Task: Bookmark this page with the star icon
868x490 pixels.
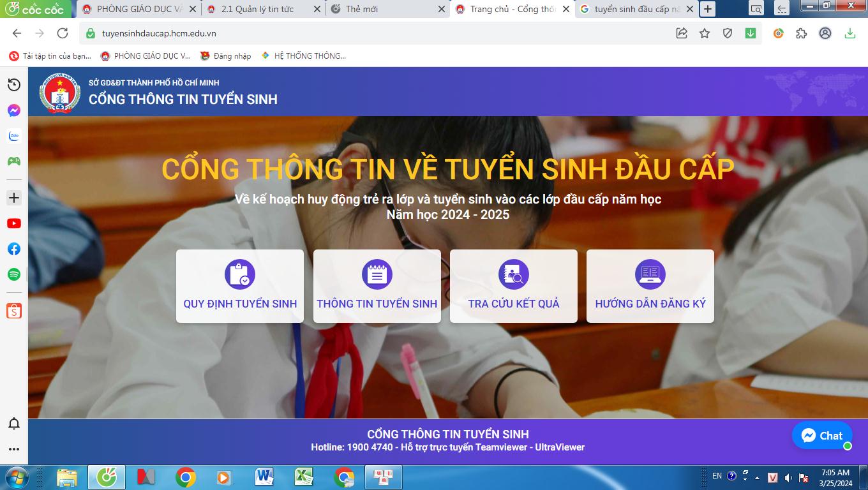Action: click(x=705, y=33)
